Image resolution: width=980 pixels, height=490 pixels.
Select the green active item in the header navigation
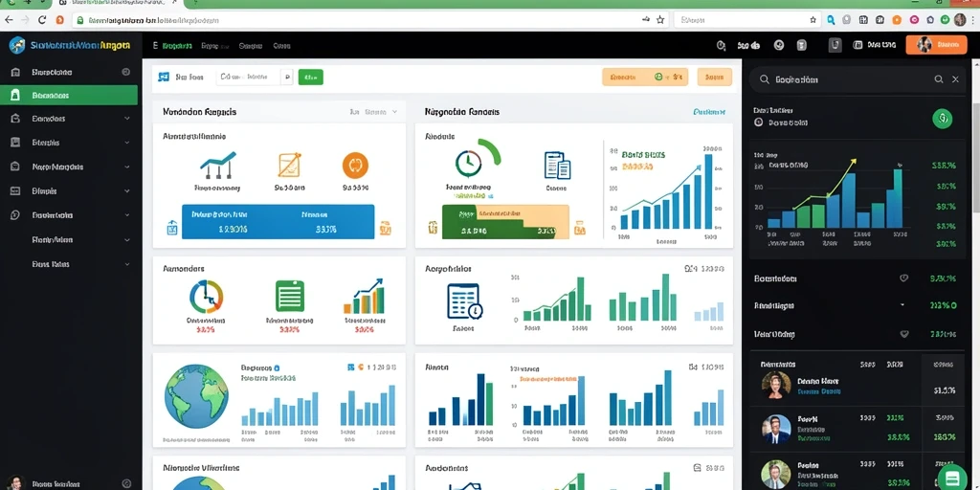(176, 46)
